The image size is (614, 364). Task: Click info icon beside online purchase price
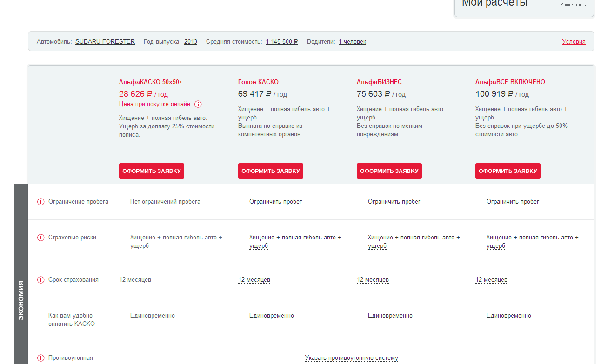(x=198, y=104)
